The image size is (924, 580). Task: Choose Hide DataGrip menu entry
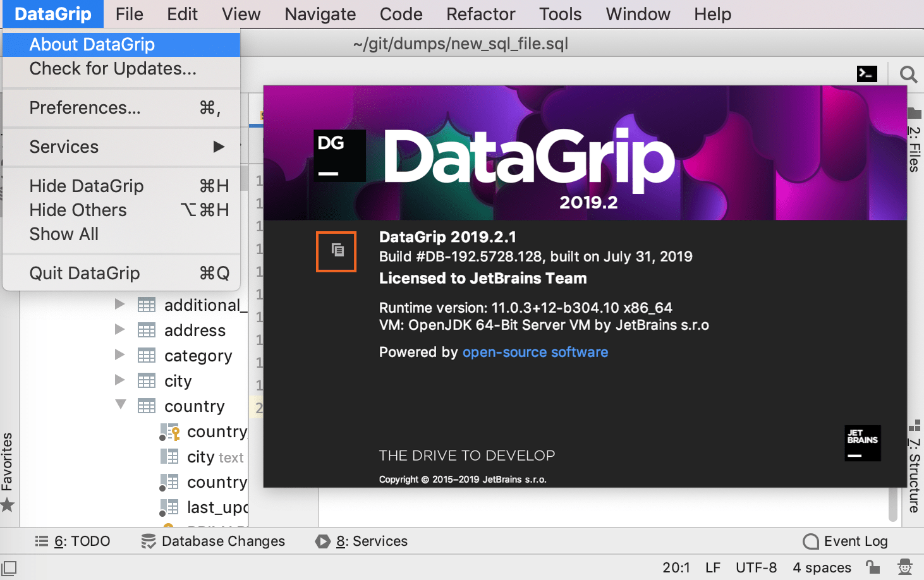click(x=121, y=186)
